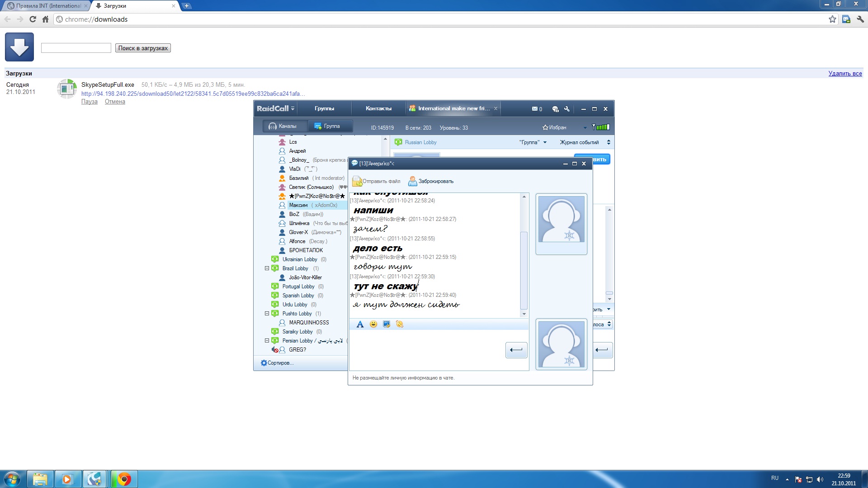Viewport: 868px width, 488px height.
Task: Click the wrench settings icon in RaidCall
Action: 567,109
